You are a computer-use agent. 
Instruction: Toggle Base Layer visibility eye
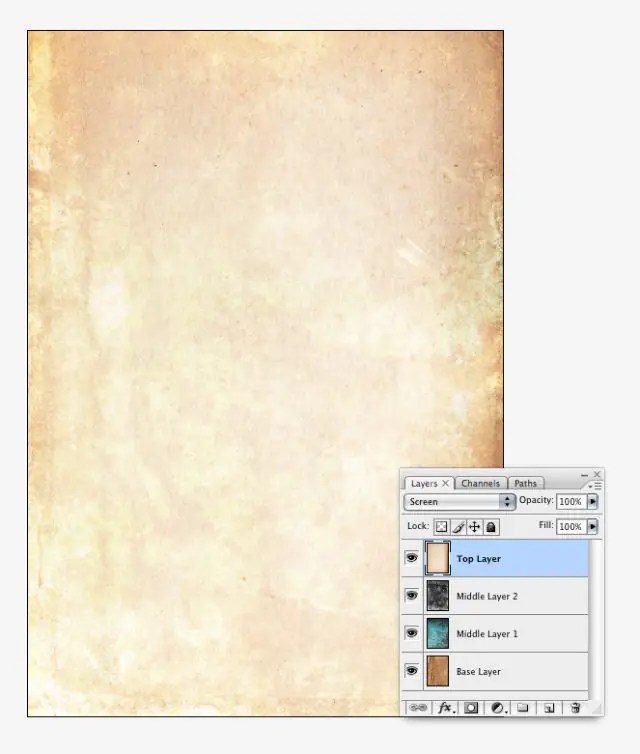click(x=412, y=670)
